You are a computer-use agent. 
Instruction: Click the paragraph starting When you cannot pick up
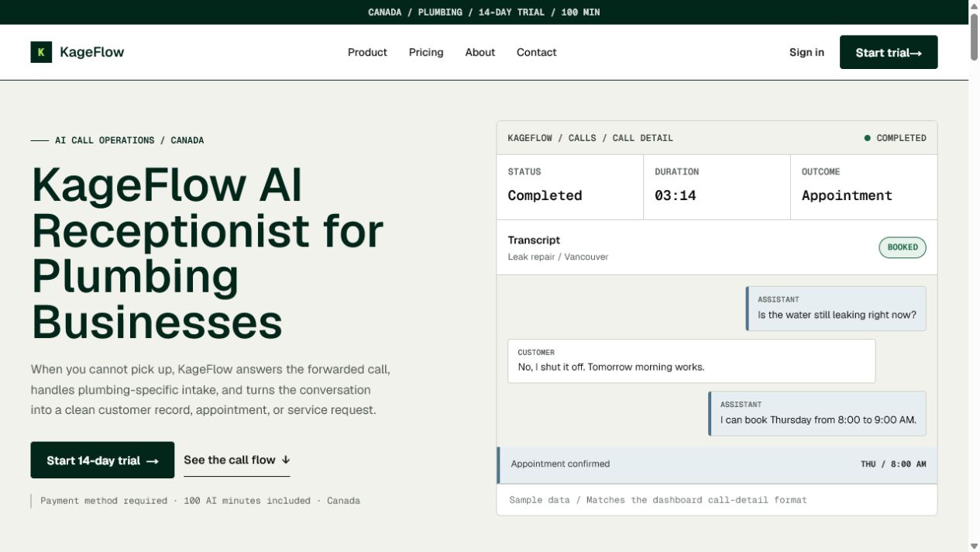pos(211,390)
